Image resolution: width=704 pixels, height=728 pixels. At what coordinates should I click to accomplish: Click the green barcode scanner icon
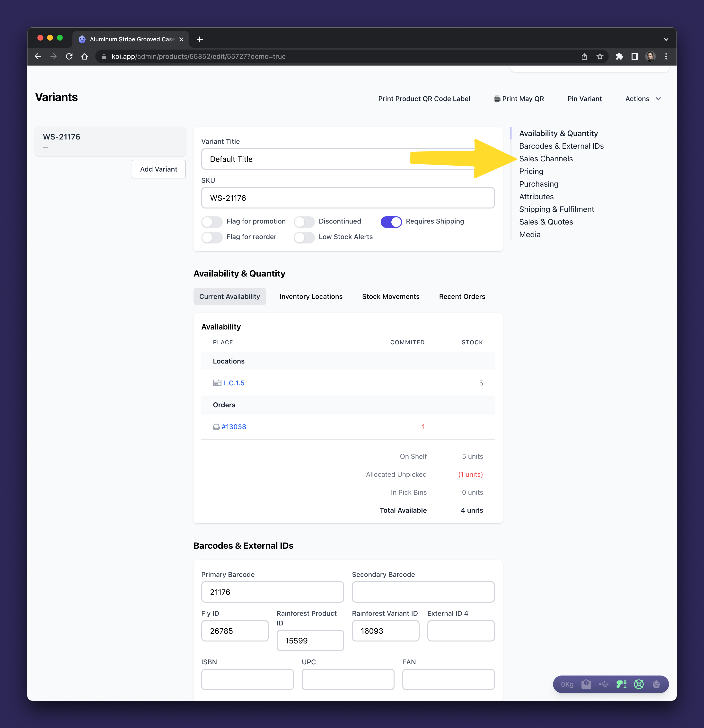point(621,684)
